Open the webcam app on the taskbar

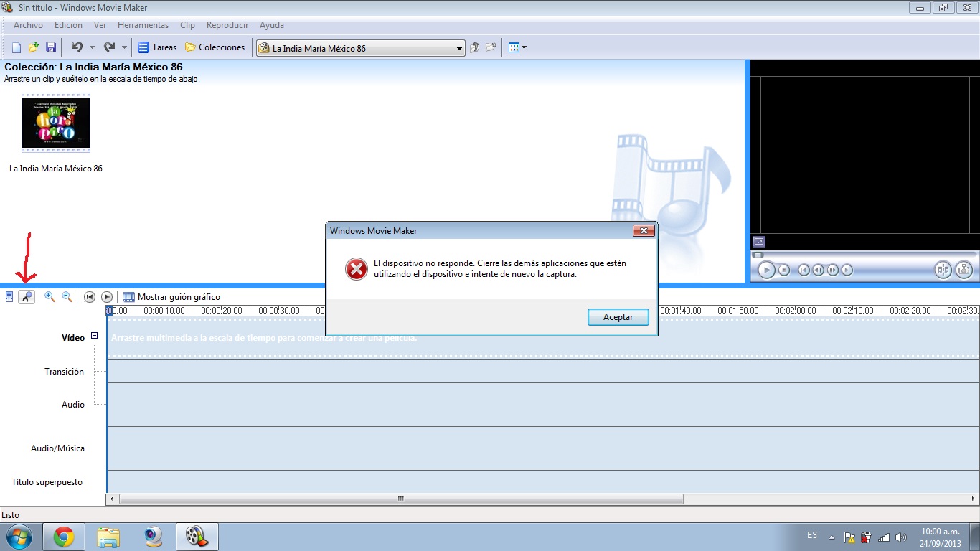pyautogui.click(x=153, y=537)
